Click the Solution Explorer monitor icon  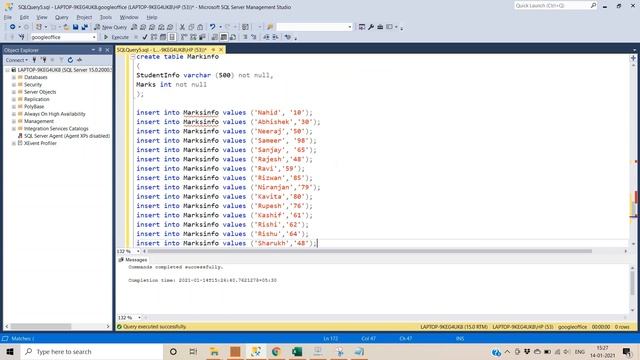click(362, 27)
